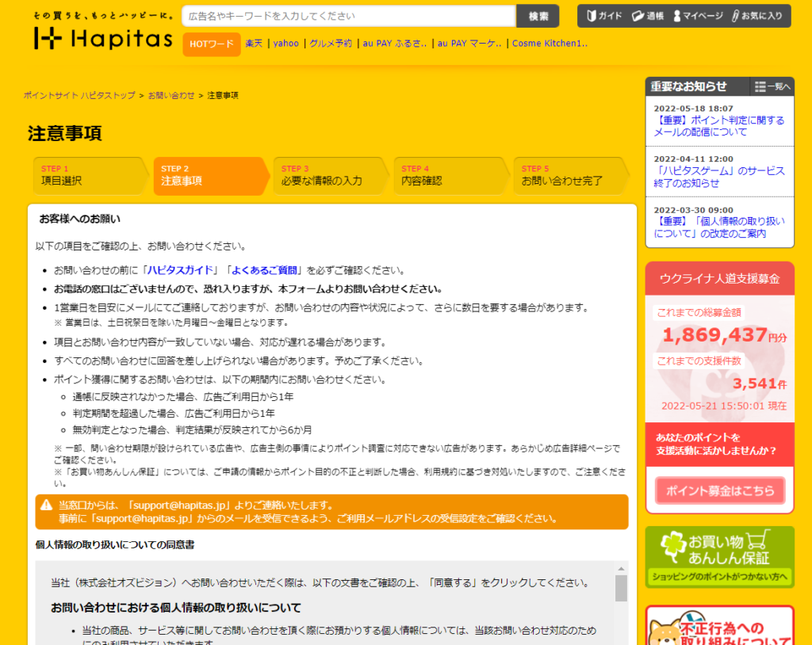Open ハピタスゲーム service end notice
This screenshot has width=812, height=645.
click(718, 177)
